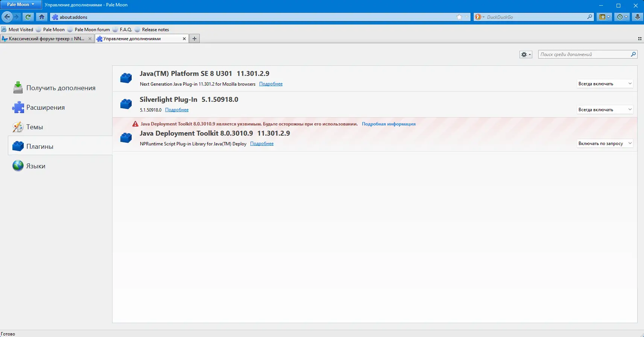644x337 pixels.
Task: Click Подробнее for Silverlight Plug-In
Action: (177, 110)
